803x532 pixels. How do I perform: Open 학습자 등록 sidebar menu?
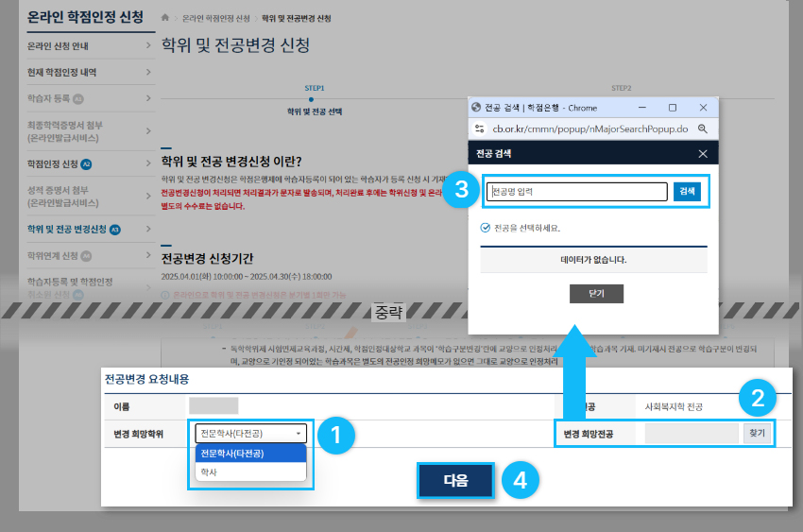click(90, 98)
